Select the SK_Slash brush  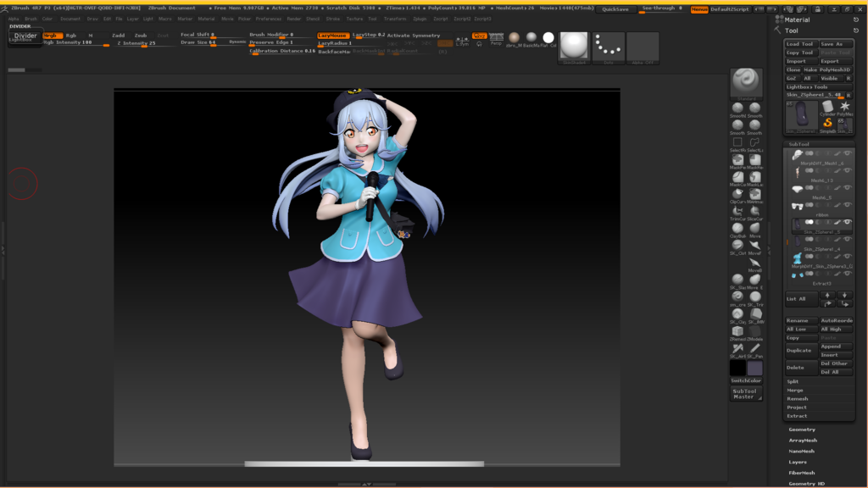click(x=737, y=280)
